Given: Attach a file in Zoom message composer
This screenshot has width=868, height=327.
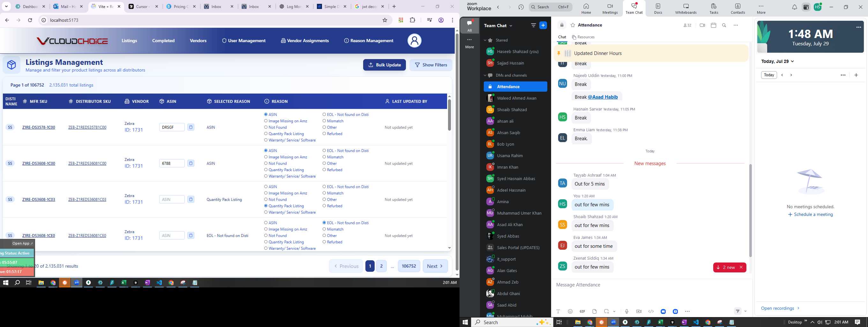Looking at the screenshot, I should (595, 311).
